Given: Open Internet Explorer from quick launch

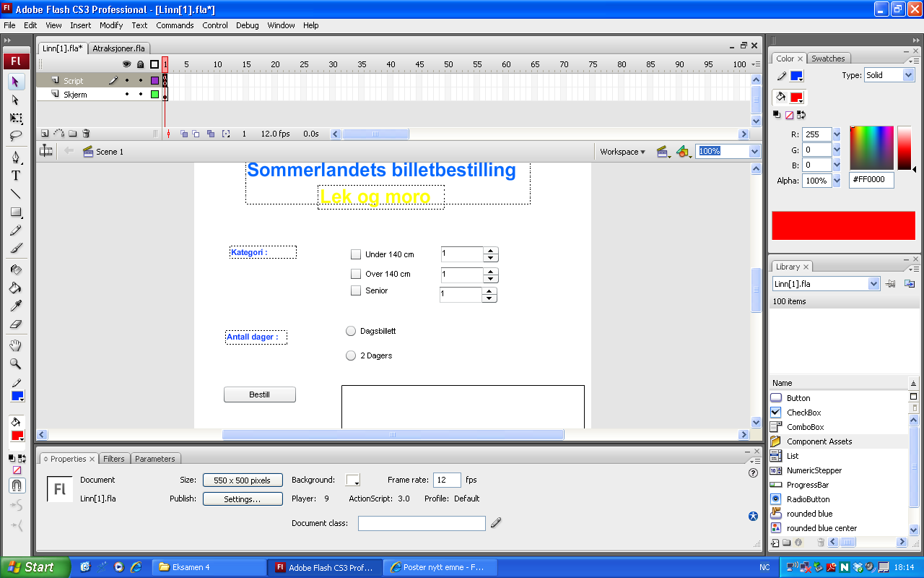Looking at the screenshot, I should tap(135, 567).
